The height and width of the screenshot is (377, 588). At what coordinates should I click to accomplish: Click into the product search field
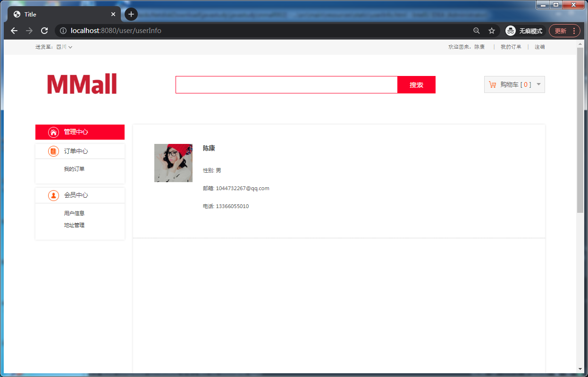click(286, 84)
